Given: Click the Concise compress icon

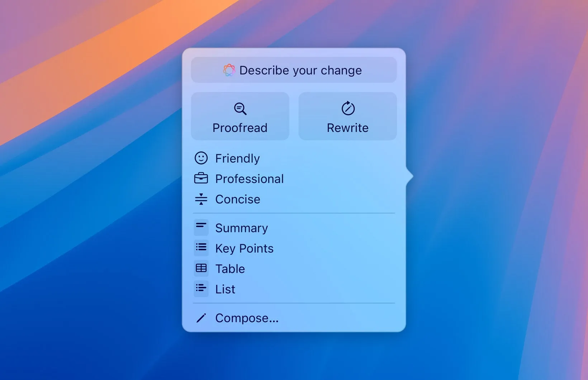Looking at the screenshot, I should pyautogui.click(x=201, y=199).
